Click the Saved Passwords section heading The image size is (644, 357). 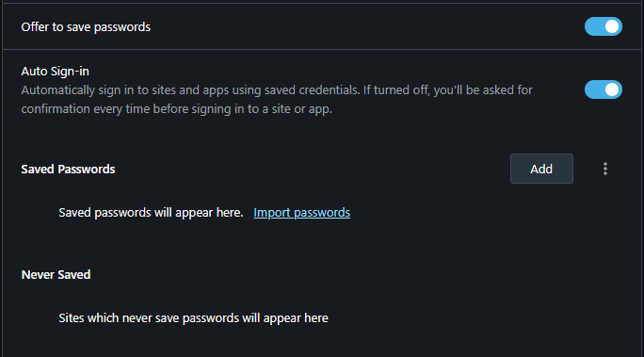point(68,170)
